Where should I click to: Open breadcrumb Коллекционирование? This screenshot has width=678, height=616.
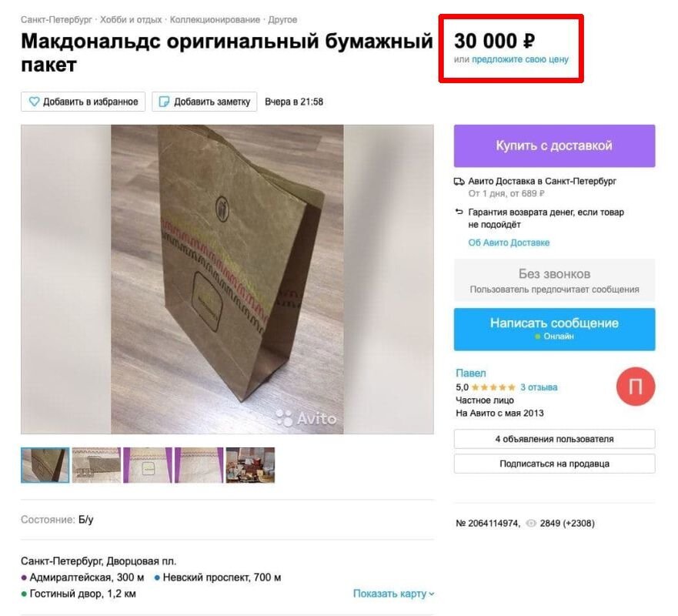click(x=215, y=19)
